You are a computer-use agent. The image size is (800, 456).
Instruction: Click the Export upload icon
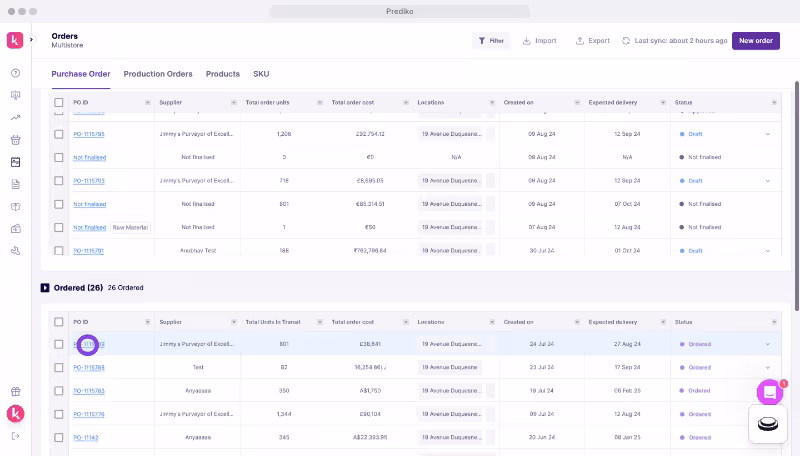[580, 41]
